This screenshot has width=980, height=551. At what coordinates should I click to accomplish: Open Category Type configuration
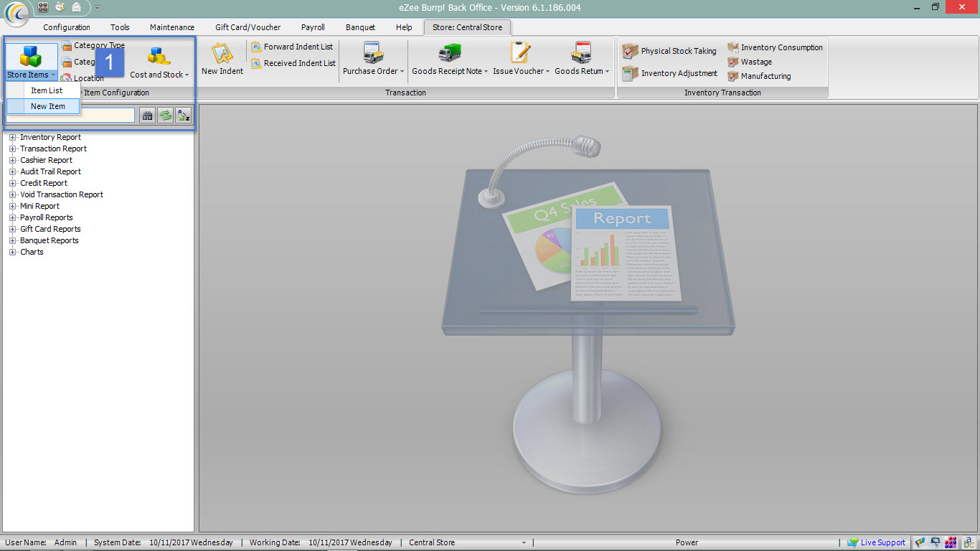[x=94, y=45]
